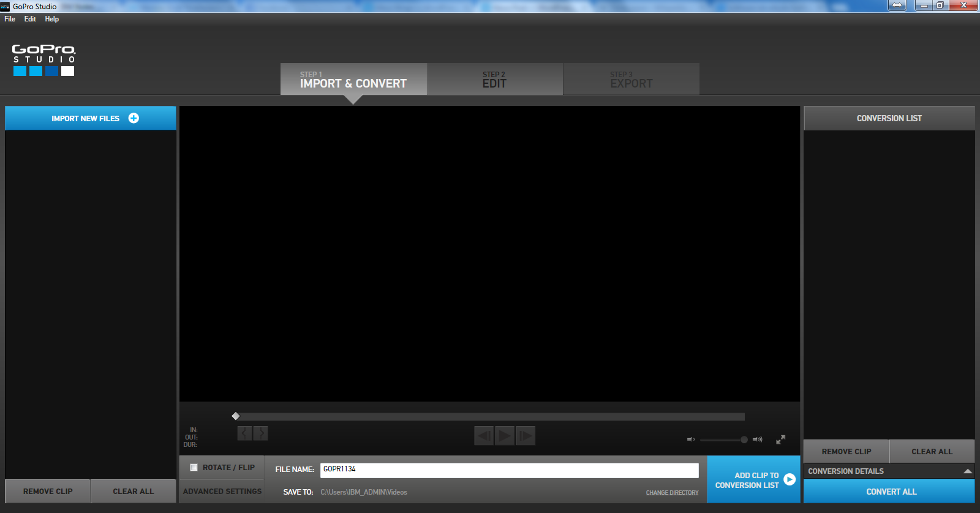The width and height of the screenshot is (980, 513).
Task: Click the plus icon on Import New Files
Action: (x=134, y=118)
